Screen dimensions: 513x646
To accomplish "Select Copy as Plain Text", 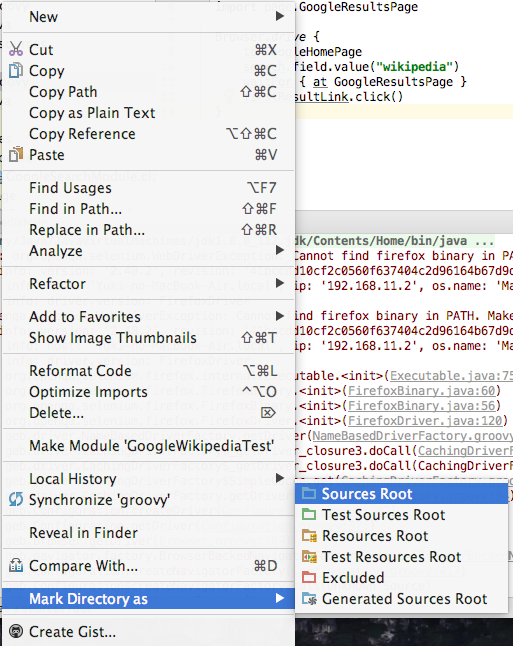I will pyautogui.click(x=148, y=112).
